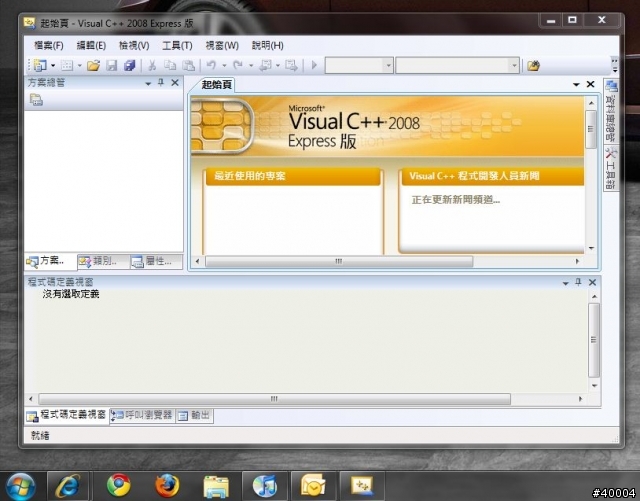Image resolution: width=640 pixels, height=501 pixels.
Task: Click the 就緒 status bar text
Action: click(40, 436)
